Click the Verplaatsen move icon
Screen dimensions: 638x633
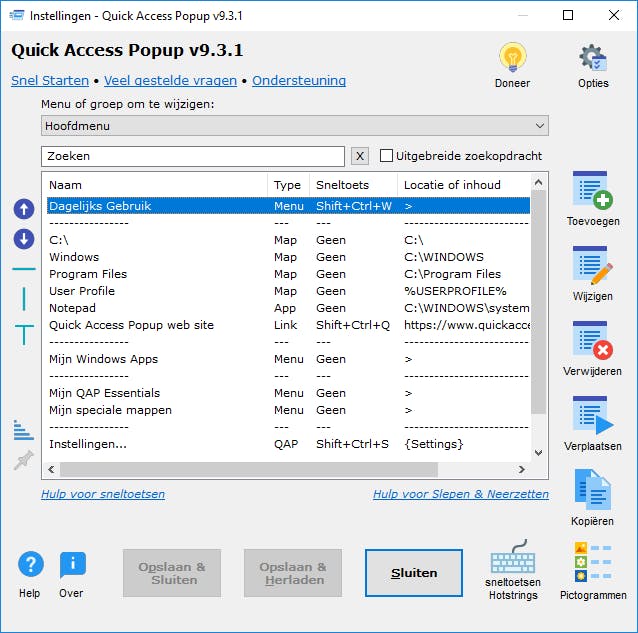593,415
